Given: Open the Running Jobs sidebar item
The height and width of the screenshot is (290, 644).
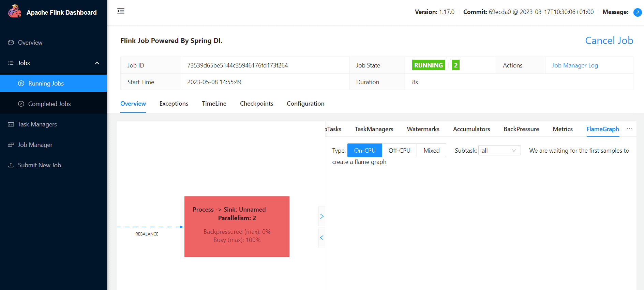Looking at the screenshot, I should [53, 83].
